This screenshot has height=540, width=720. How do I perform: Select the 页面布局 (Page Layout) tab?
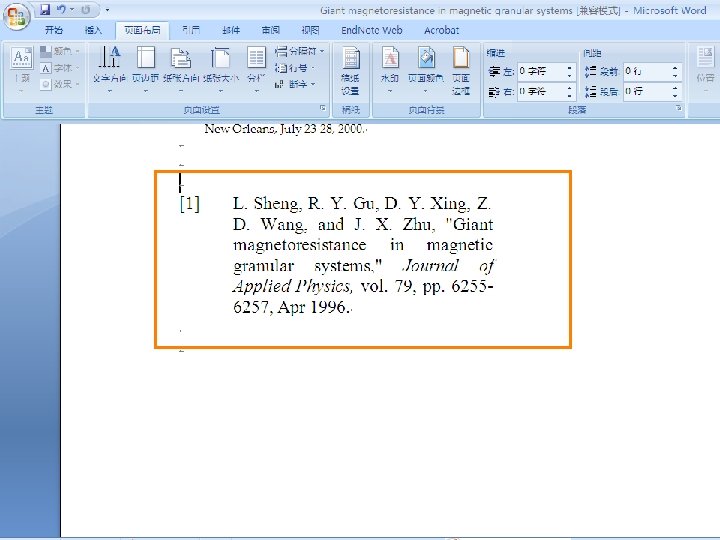(142, 30)
